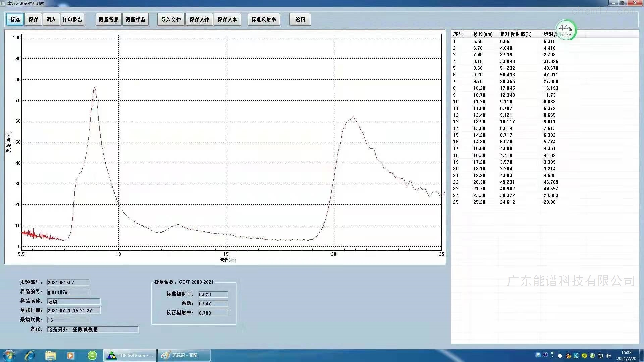Open the volume speaker tray icon
This screenshot has width=644, height=362.
(608, 356)
